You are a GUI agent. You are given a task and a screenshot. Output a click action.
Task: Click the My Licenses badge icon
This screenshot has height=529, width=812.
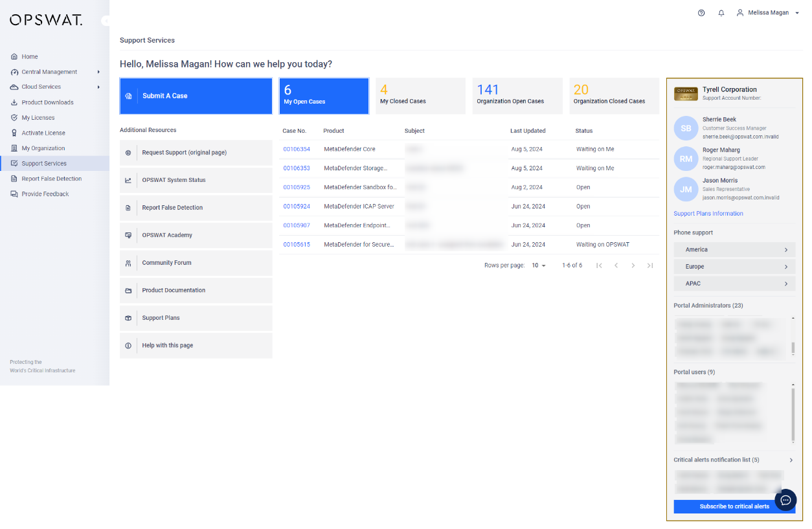click(14, 118)
